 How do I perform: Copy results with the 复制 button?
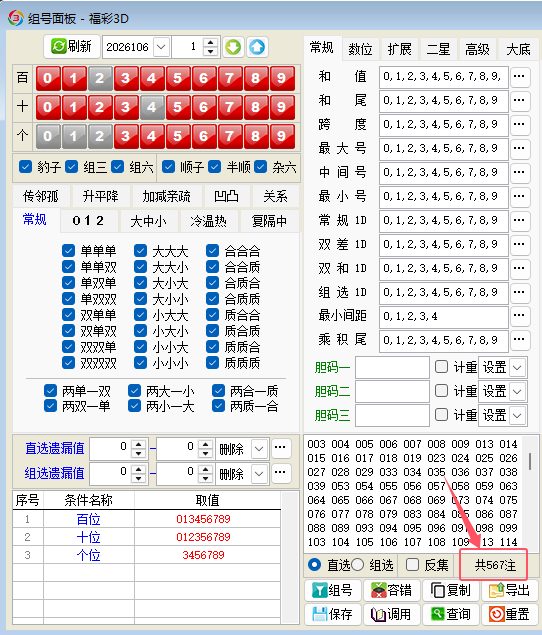click(451, 590)
